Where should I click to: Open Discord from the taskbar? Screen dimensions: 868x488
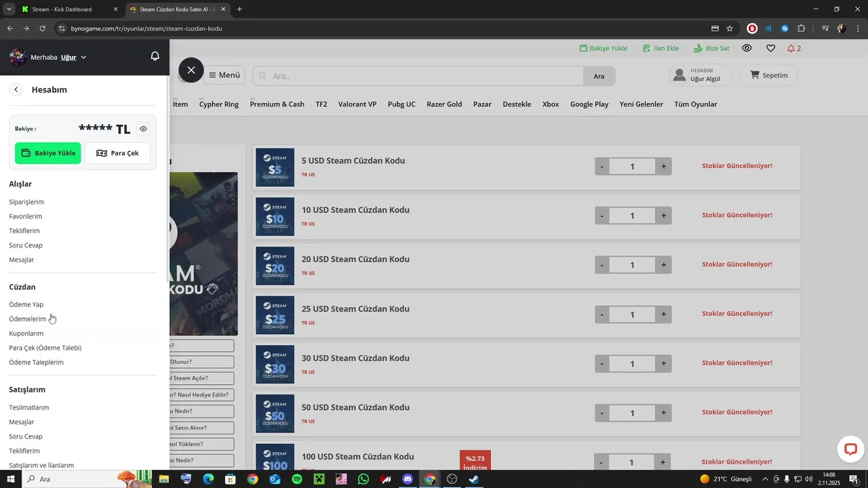[408, 479]
